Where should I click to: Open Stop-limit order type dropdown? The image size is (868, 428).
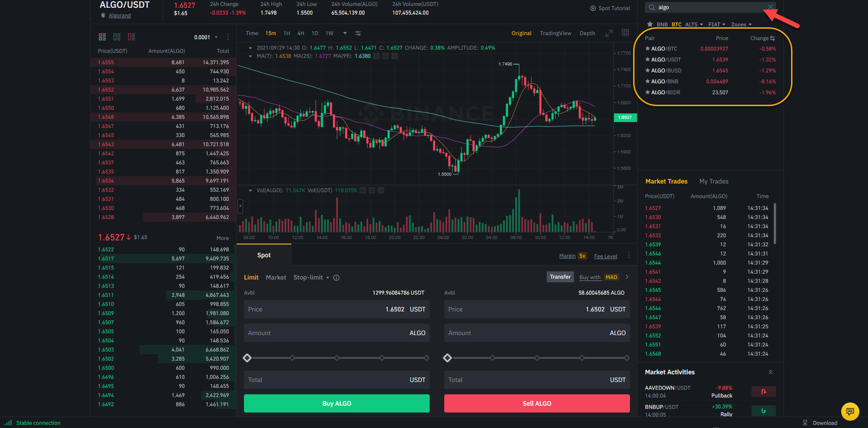point(311,277)
